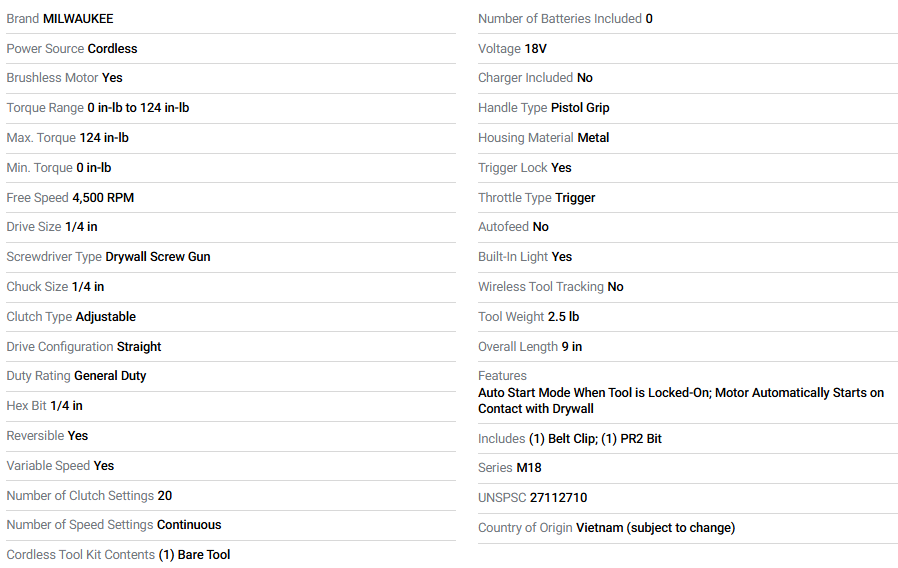This screenshot has width=898, height=568.
Task: Select the Wireless Tool Tracking row
Action: (x=550, y=286)
